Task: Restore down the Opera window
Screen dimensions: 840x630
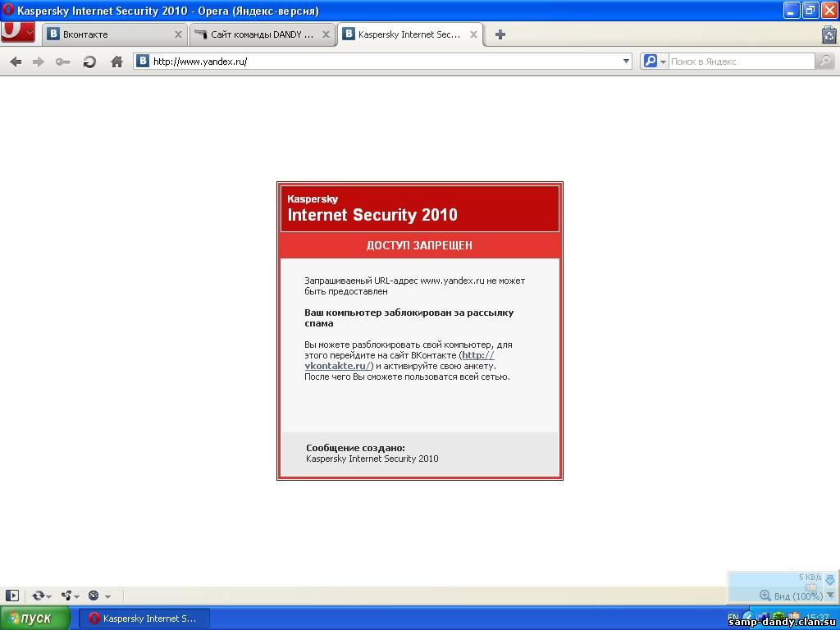Action: (x=811, y=10)
